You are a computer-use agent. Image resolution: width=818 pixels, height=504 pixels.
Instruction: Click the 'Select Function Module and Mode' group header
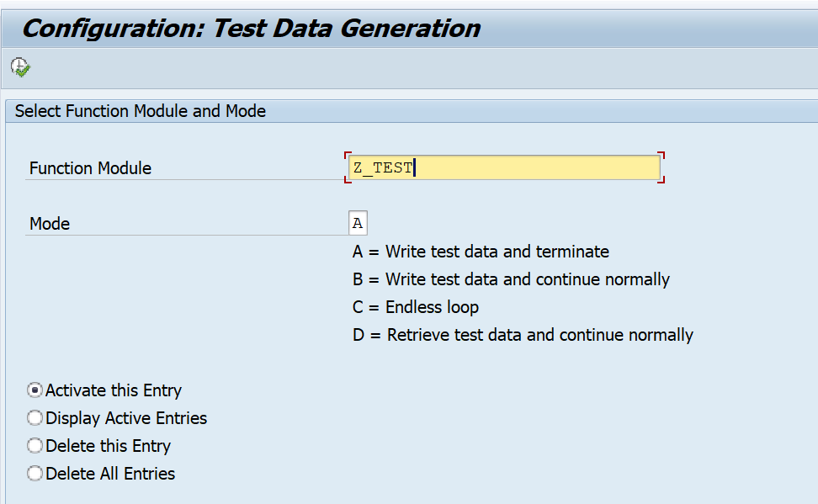pos(141,111)
